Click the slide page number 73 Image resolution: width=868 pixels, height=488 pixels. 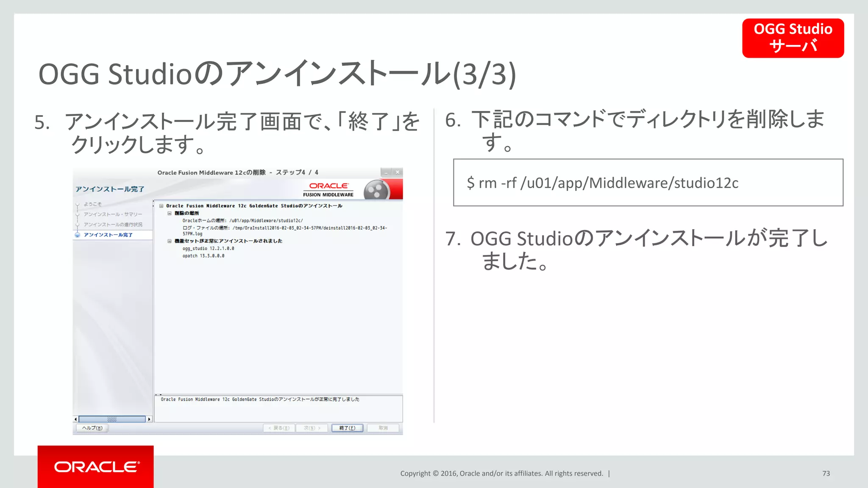(x=826, y=474)
